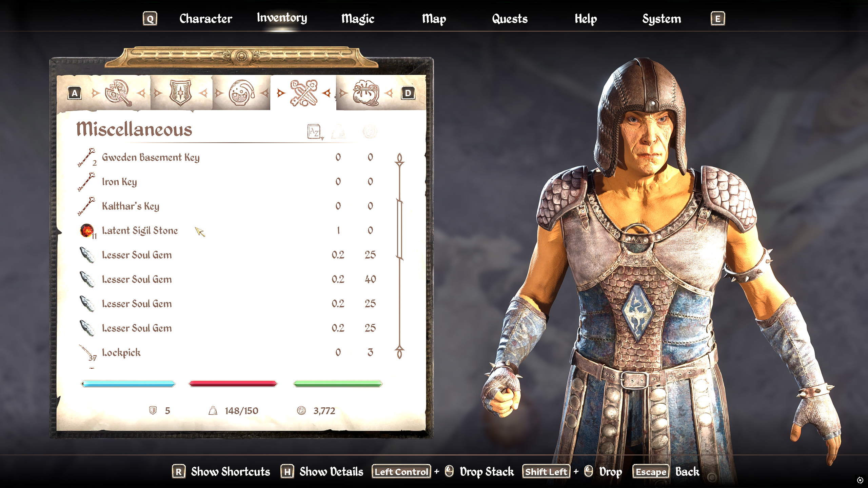Click Show Shortcuts button
Image resolution: width=868 pixels, height=488 pixels.
pyautogui.click(x=221, y=471)
